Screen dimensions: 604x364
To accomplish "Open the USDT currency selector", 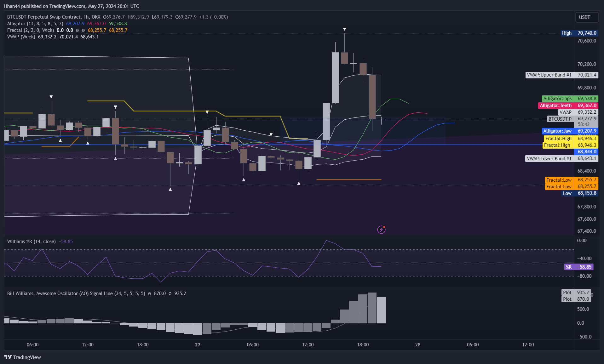I will pos(586,17).
